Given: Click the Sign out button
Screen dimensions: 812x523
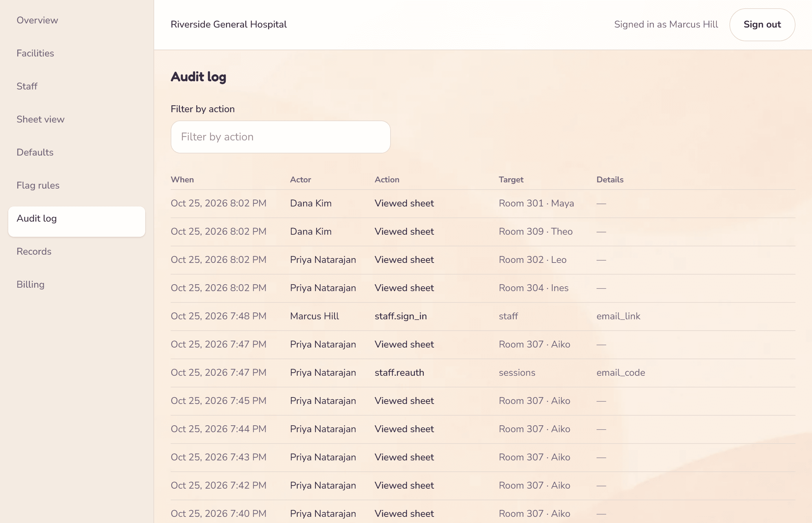Looking at the screenshot, I should [762, 25].
